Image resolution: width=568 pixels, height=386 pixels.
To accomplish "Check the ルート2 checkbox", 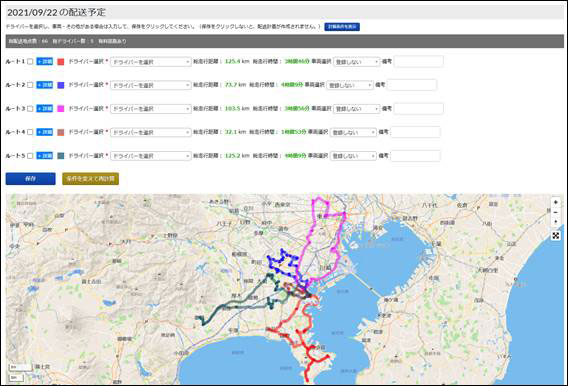I will click(30, 85).
